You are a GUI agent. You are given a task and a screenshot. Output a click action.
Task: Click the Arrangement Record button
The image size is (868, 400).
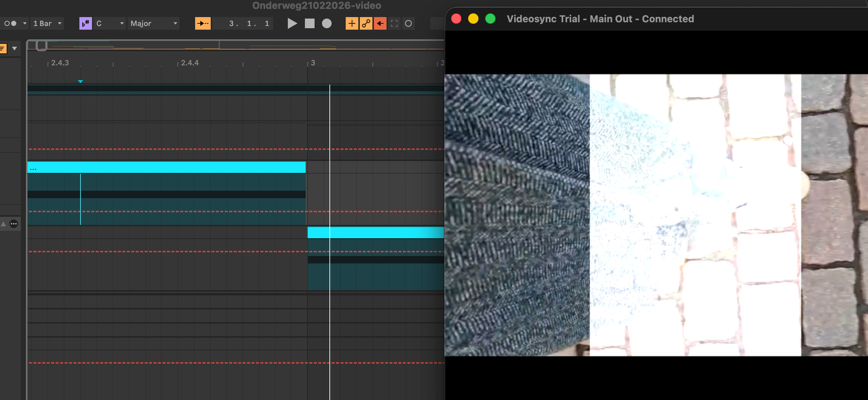click(x=327, y=24)
